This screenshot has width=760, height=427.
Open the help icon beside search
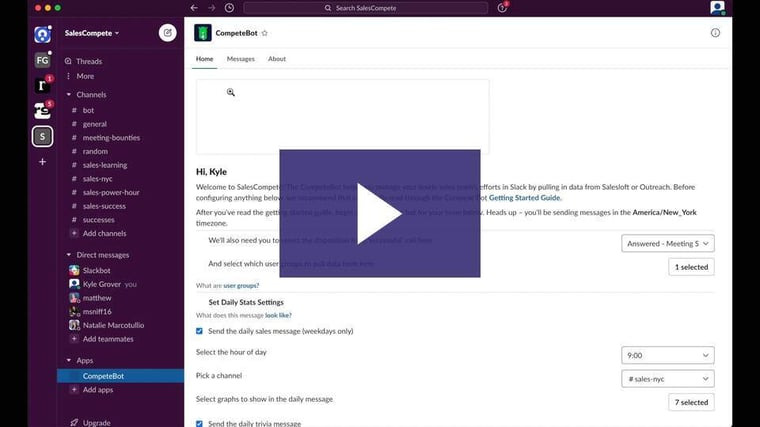click(502, 8)
